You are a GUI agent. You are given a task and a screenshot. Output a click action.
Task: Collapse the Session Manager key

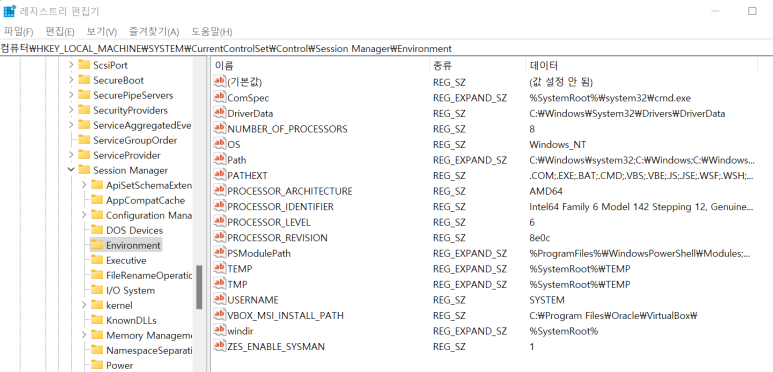[71, 170]
